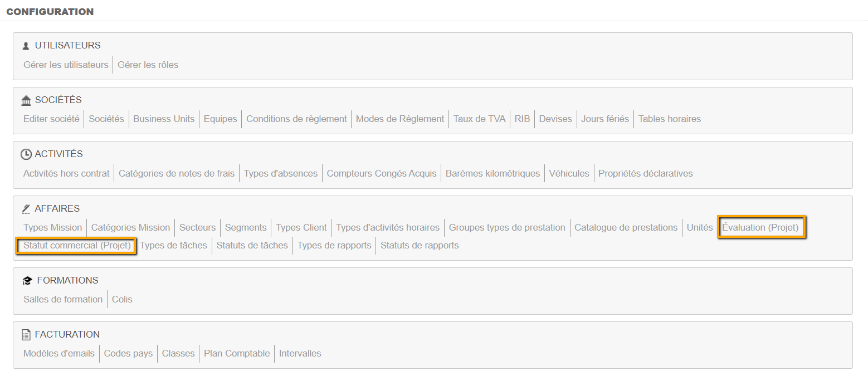The width and height of the screenshot is (868, 371).
Task: Go to Business Units settings
Action: (164, 119)
